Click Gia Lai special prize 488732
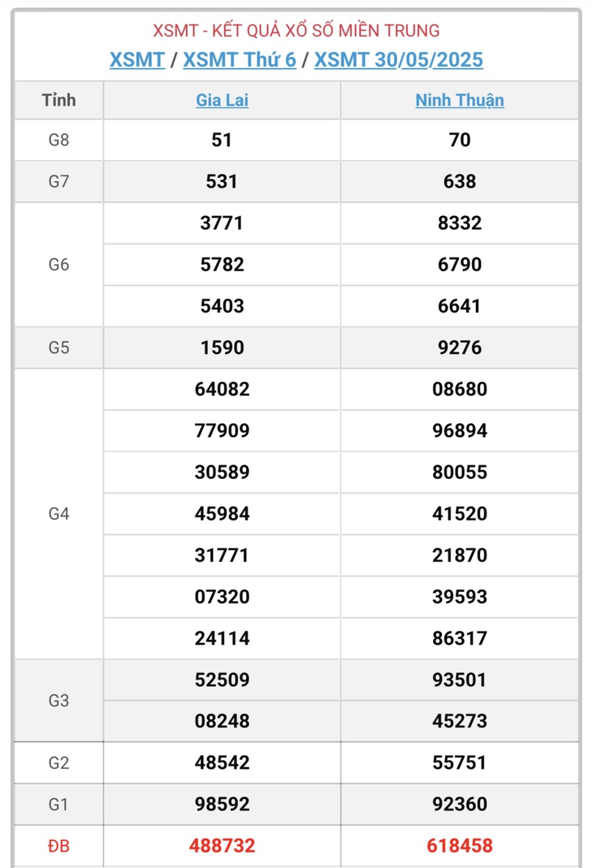 pyautogui.click(x=222, y=846)
